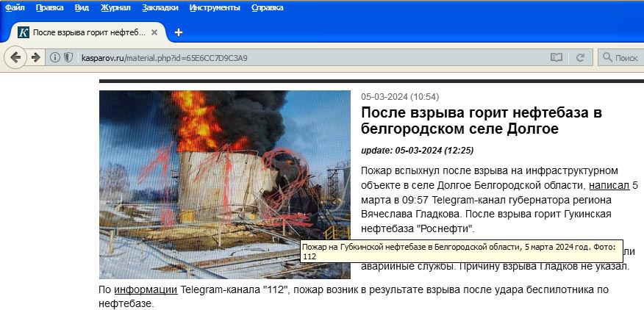This screenshot has width=644, height=310.
Task: Open the Справка menu
Action: [268, 7]
